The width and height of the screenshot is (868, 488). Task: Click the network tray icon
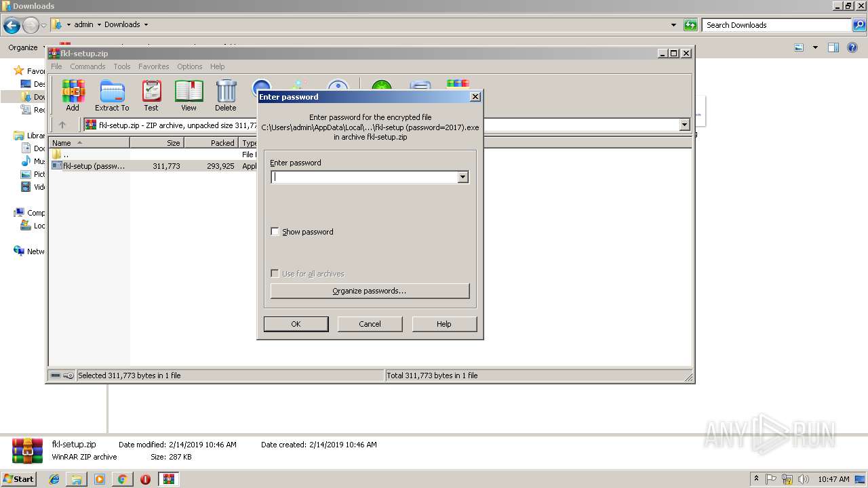tap(787, 479)
